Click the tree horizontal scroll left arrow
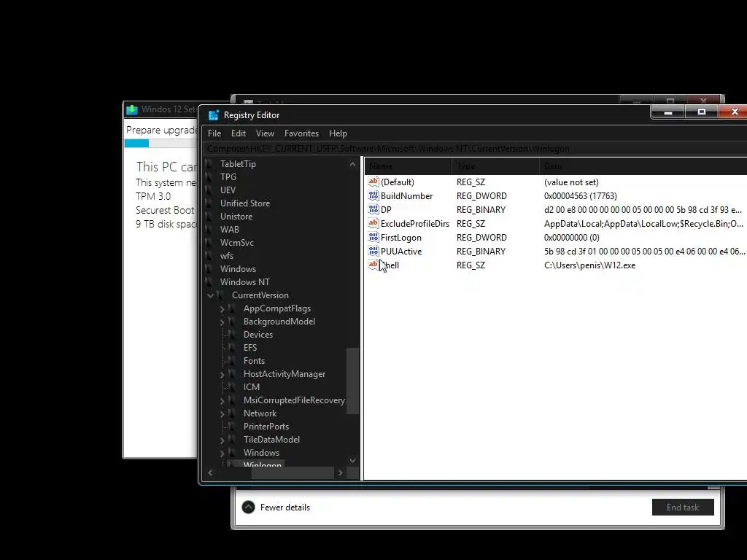 210,472
